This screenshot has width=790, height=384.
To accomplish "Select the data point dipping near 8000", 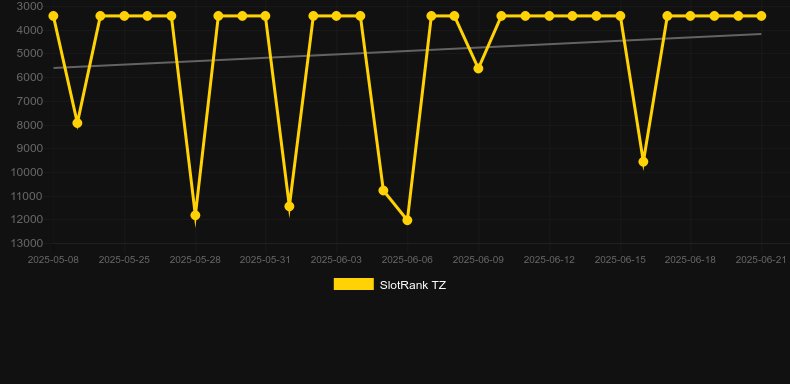I will [77, 123].
